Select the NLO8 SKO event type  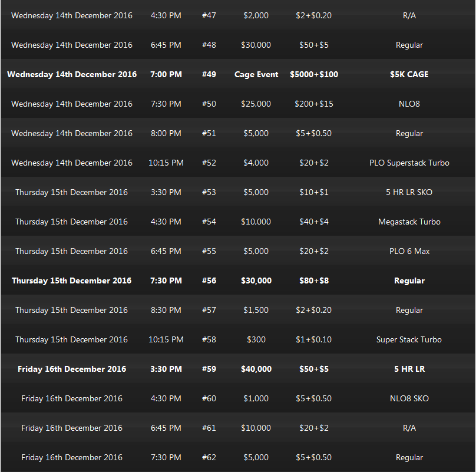pos(409,398)
